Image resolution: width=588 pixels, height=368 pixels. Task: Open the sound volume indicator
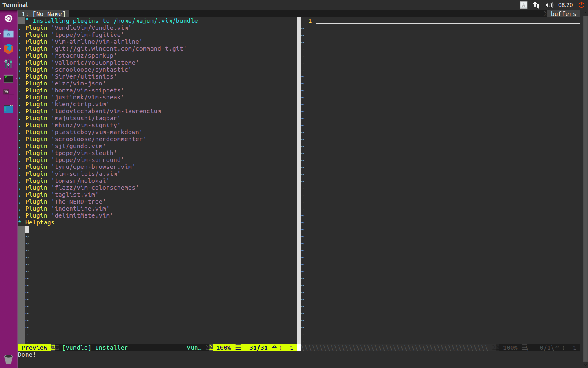(x=549, y=5)
